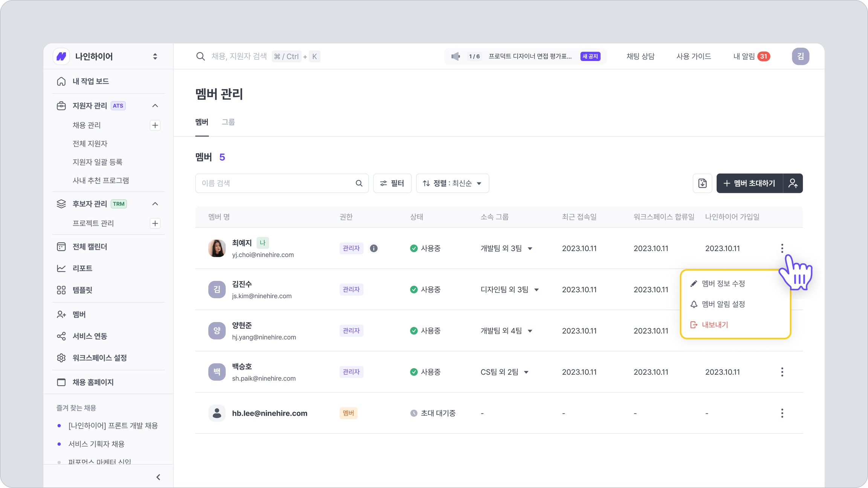Open 전체 지원자
The width and height of the screenshot is (868, 488).
[x=90, y=143]
